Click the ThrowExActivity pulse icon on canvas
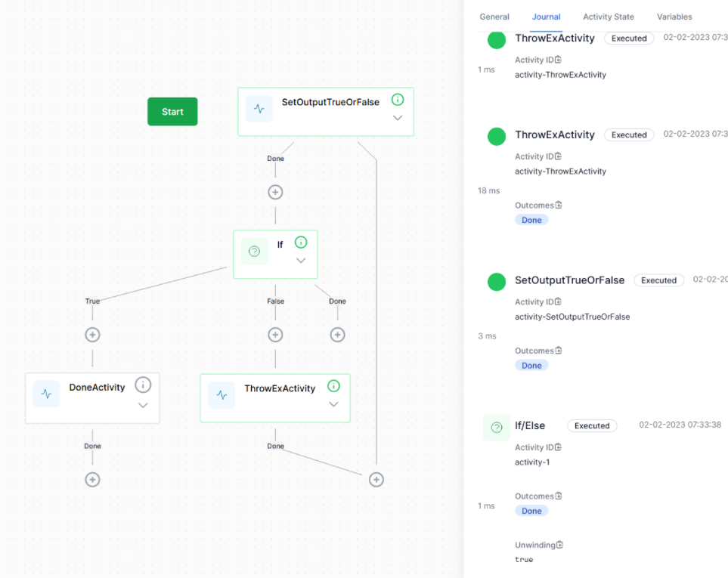This screenshot has height=578, width=728. 221,394
